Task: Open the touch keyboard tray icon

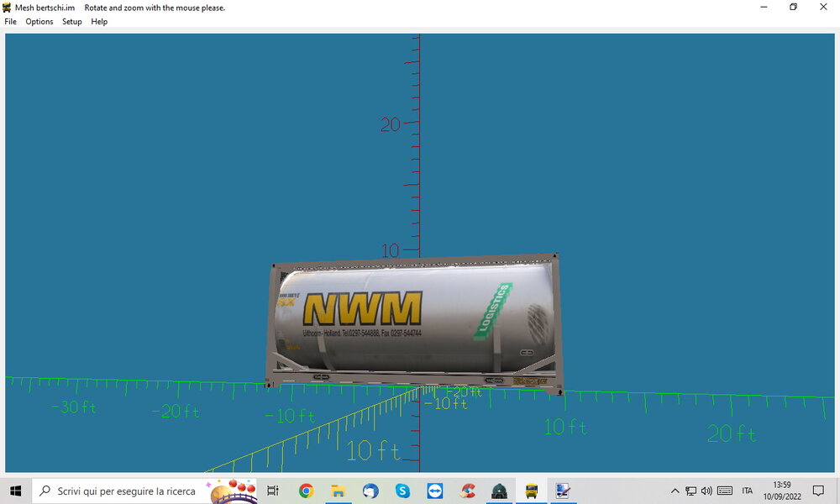Action: [x=725, y=491]
